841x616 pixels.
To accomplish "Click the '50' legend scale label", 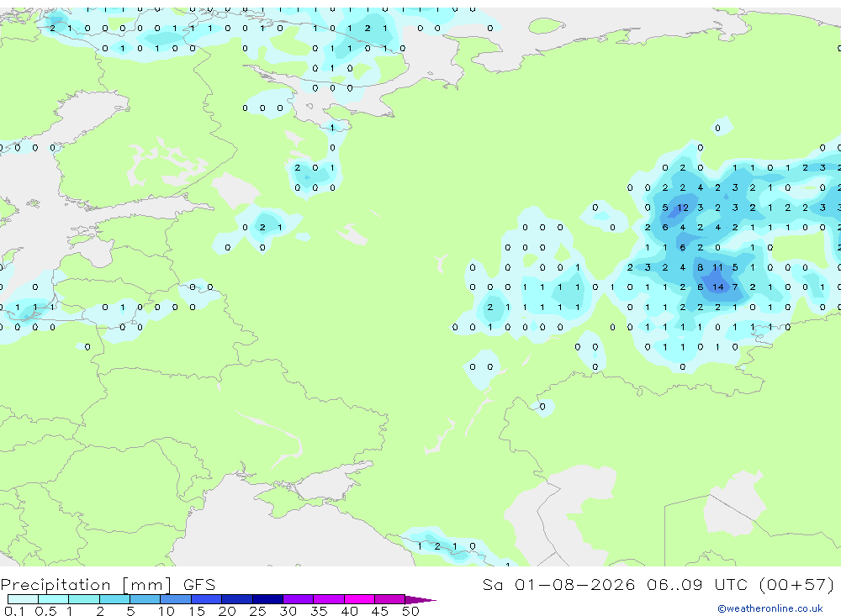I will (410, 611).
